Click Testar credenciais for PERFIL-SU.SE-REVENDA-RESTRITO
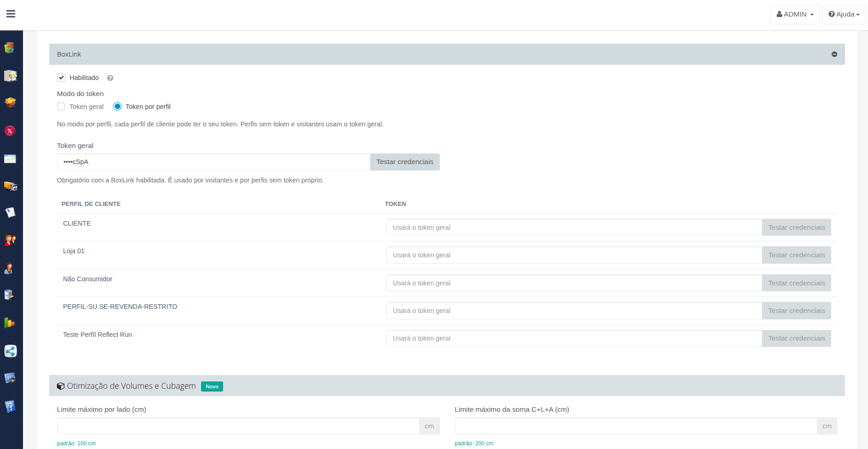This screenshot has height=449, width=868. (796, 311)
